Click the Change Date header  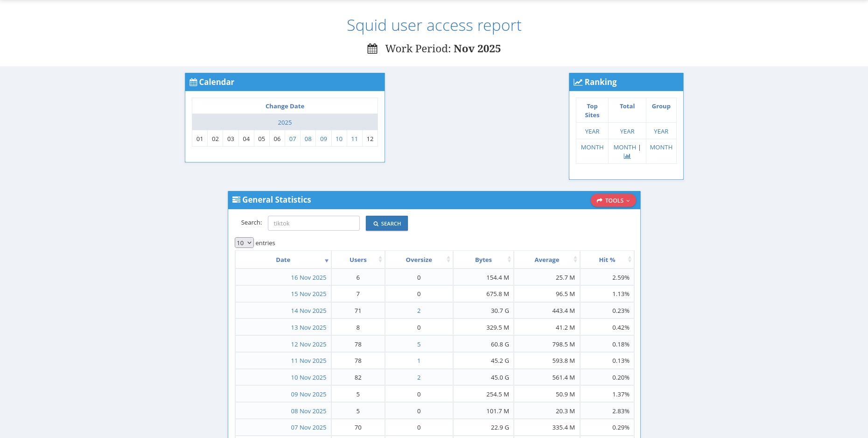coord(285,106)
